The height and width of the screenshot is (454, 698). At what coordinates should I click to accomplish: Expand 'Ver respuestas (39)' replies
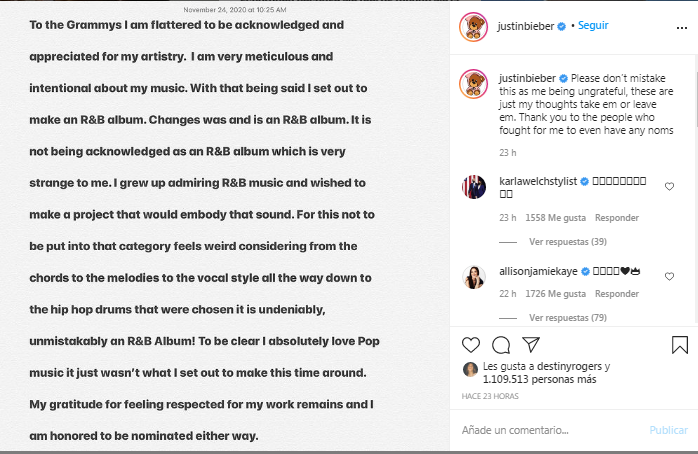(568, 242)
